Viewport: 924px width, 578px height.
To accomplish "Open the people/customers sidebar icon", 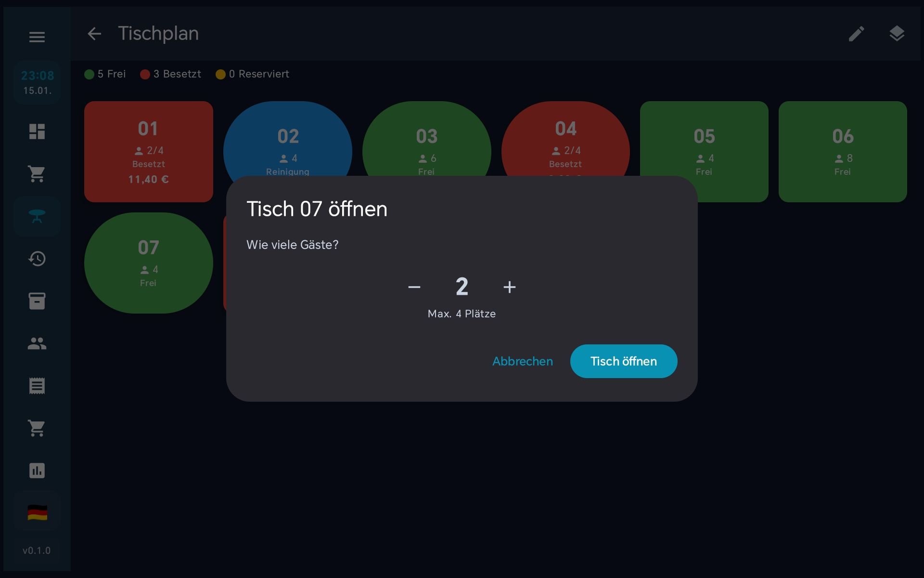I will click(37, 343).
